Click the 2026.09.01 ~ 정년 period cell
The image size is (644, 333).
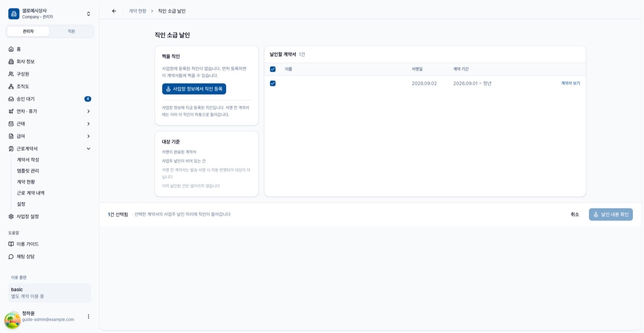pos(472,83)
